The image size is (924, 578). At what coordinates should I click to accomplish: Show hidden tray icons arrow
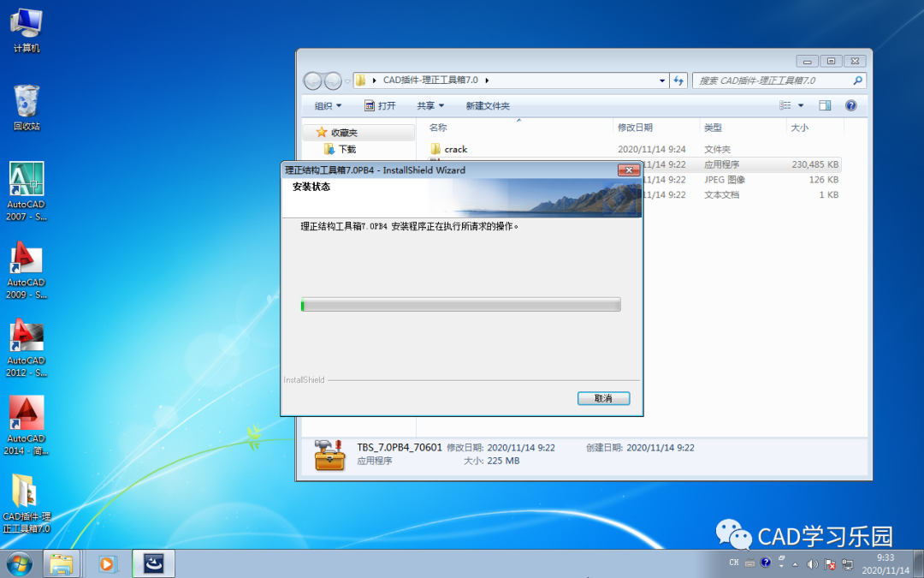pos(795,564)
